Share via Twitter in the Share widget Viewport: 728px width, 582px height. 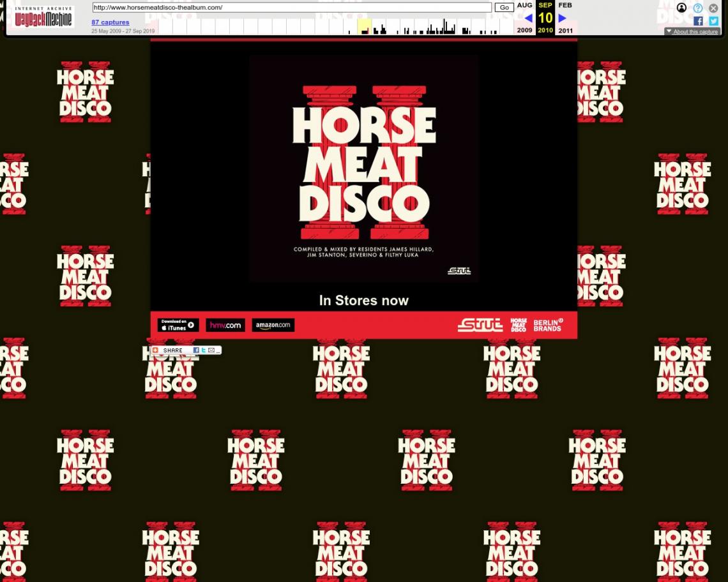click(203, 350)
